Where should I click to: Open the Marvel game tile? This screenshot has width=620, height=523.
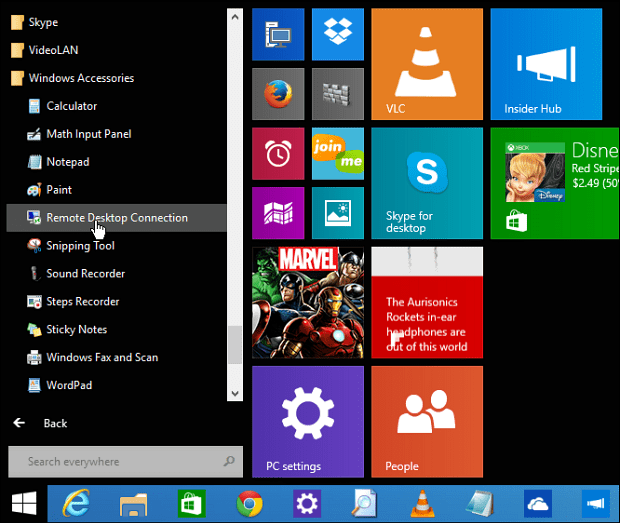coord(308,302)
